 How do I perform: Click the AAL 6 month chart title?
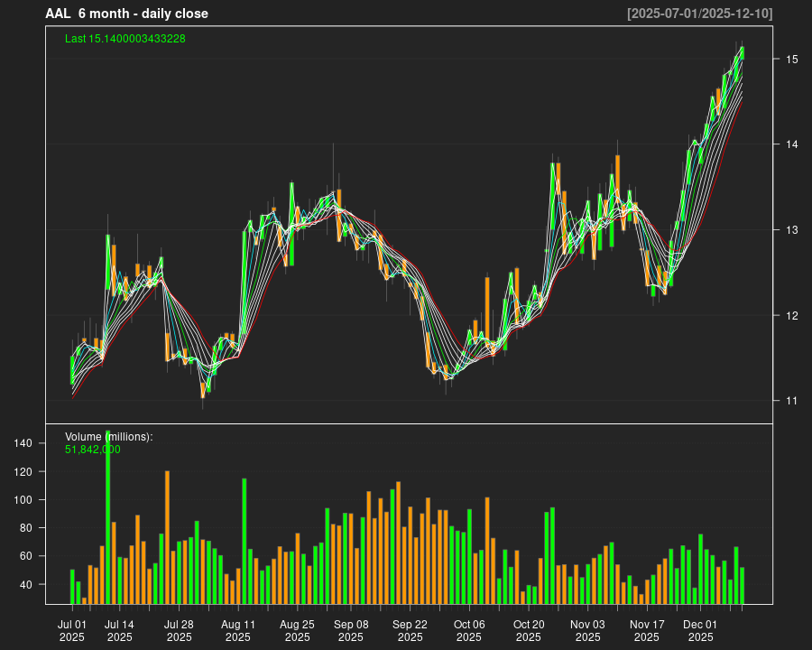[x=126, y=14]
